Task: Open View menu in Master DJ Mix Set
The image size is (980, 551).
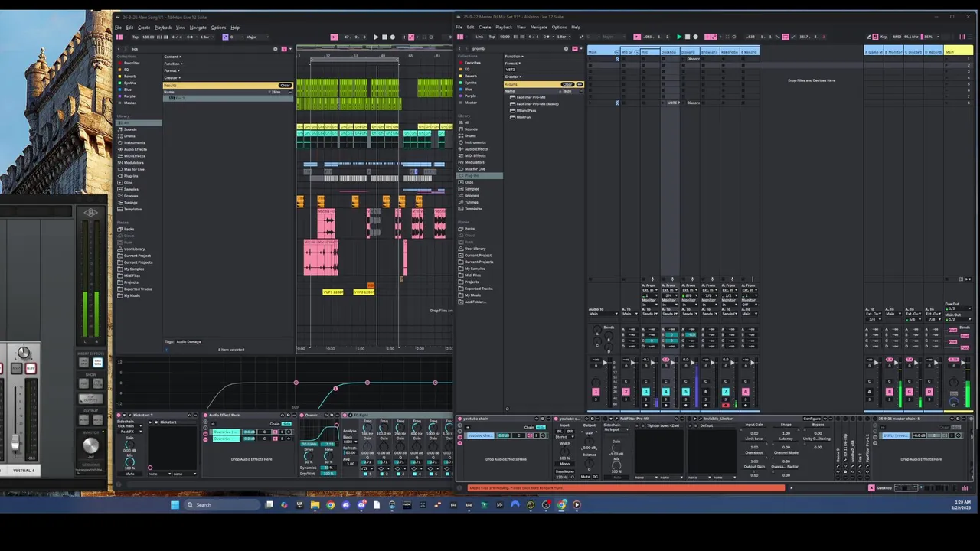Action: click(521, 28)
